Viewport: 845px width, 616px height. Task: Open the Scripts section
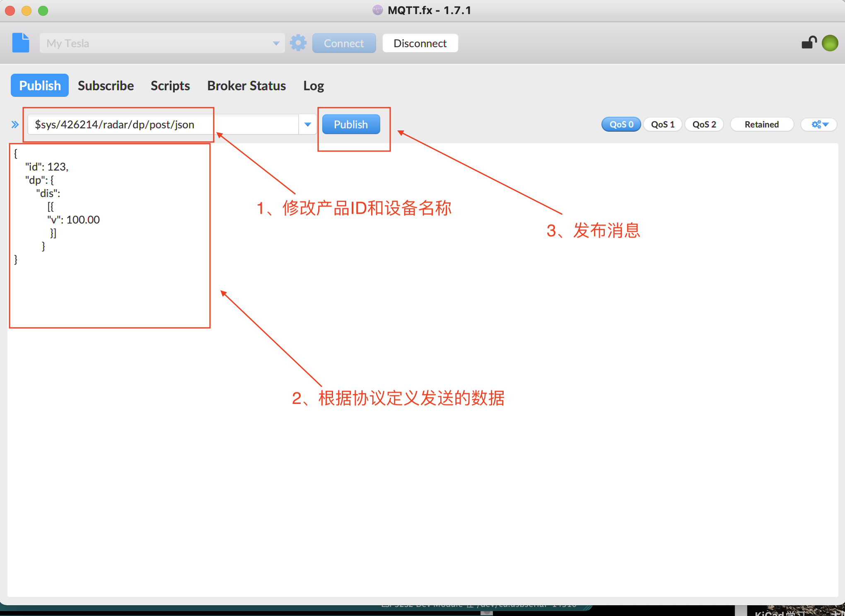pyautogui.click(x=170, y=85)
